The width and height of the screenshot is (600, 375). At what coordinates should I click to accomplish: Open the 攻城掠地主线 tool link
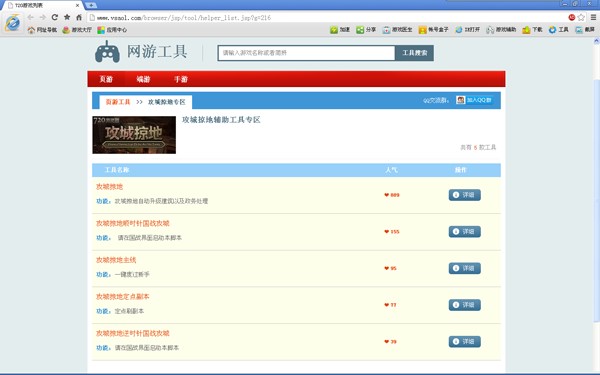click(116, 260)
